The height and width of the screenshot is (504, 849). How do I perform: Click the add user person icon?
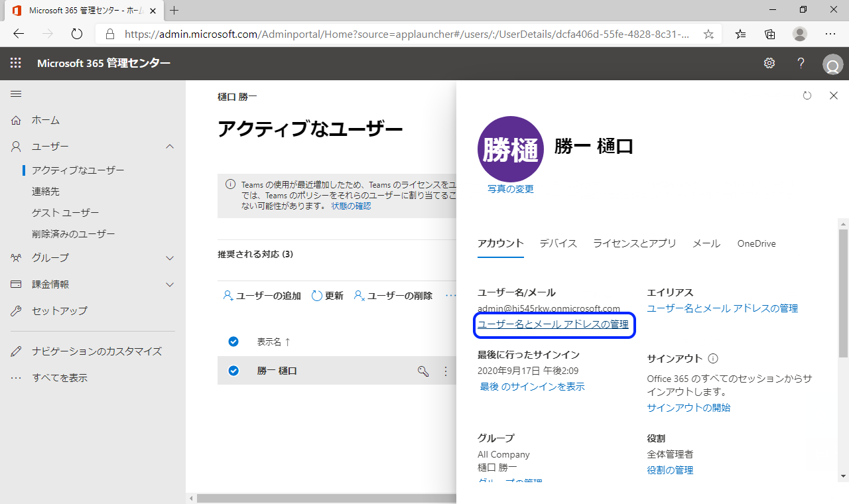[228, 296]
